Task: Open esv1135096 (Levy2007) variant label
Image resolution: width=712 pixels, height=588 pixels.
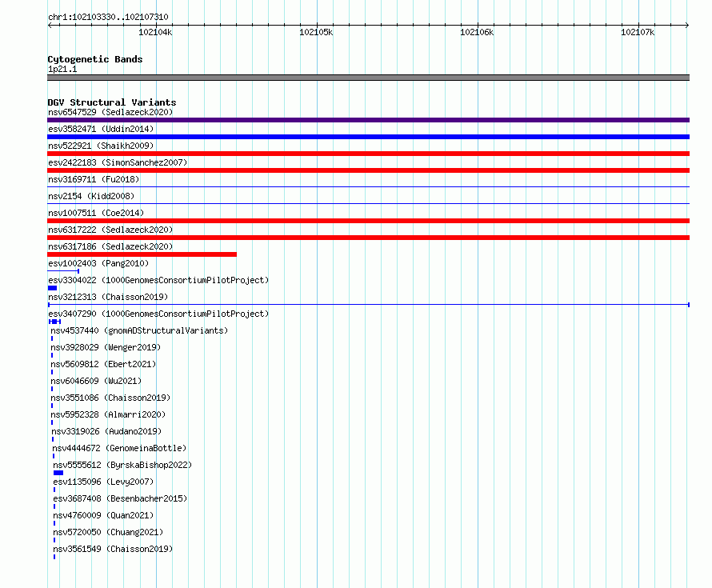Action: (103, 482)
